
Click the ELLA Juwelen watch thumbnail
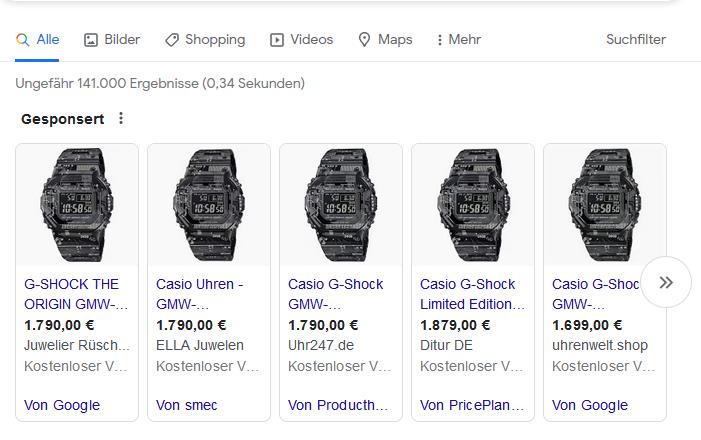(209, 205)
